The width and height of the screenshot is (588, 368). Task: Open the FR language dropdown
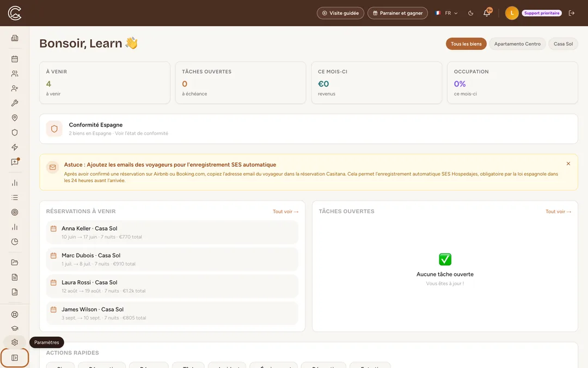pyautogui.click(x=446, y=13)
